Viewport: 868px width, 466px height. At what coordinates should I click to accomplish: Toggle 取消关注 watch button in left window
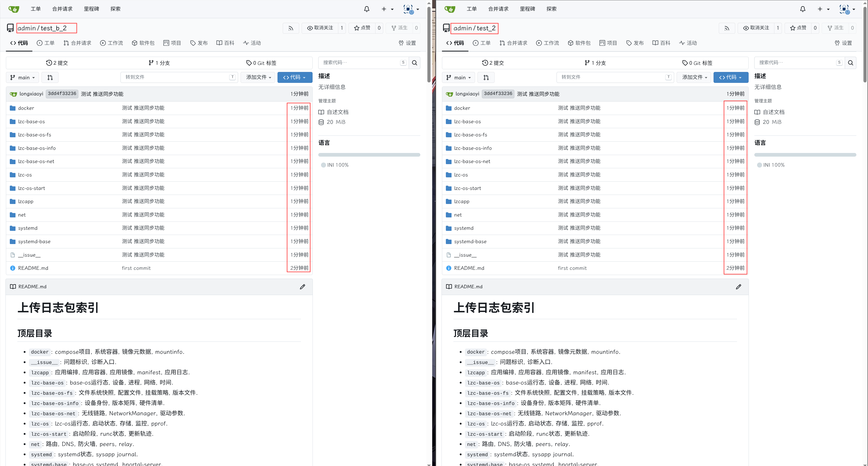[x=320, y=28]
